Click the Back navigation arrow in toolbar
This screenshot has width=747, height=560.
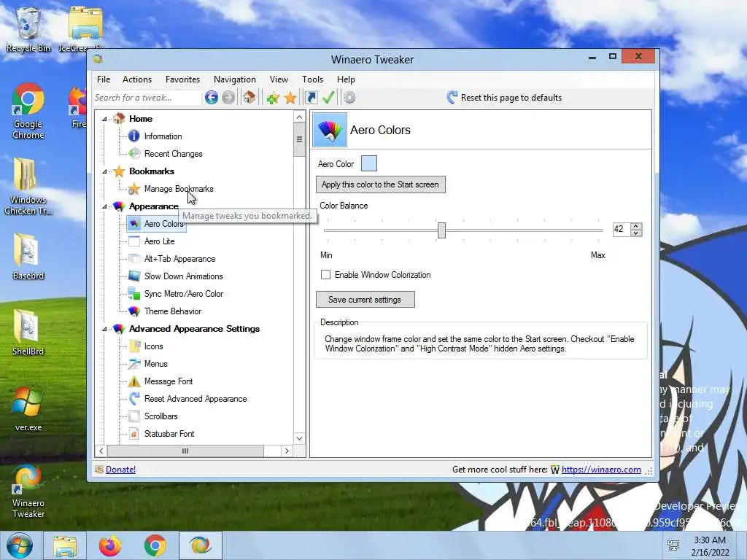(x=212, y=98)
